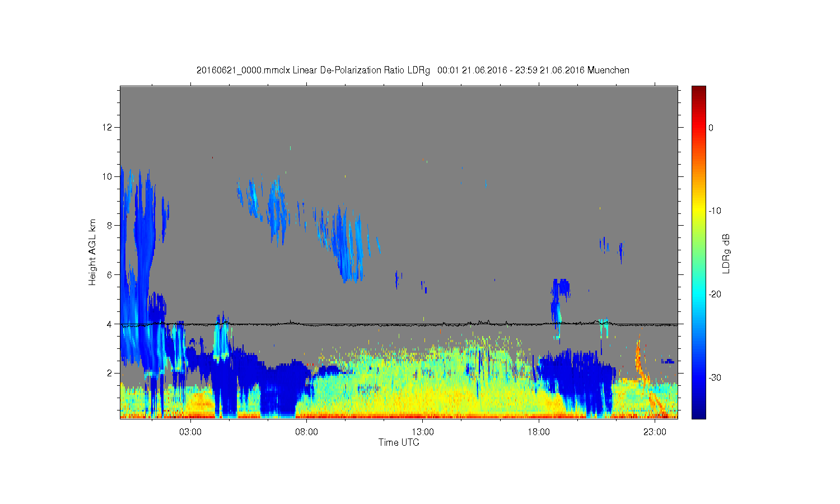
Task: Click the height tick label 8
Action: [110, 226]
